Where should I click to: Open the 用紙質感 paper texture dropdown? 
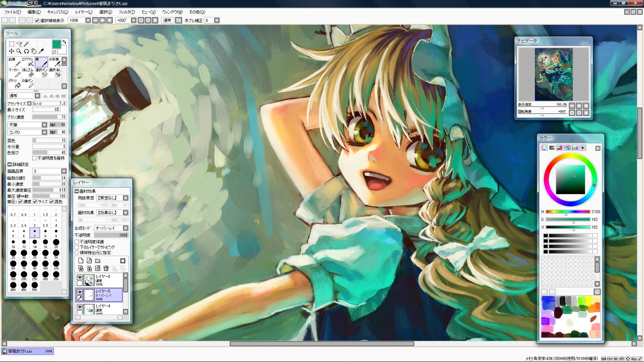point(112,198)
